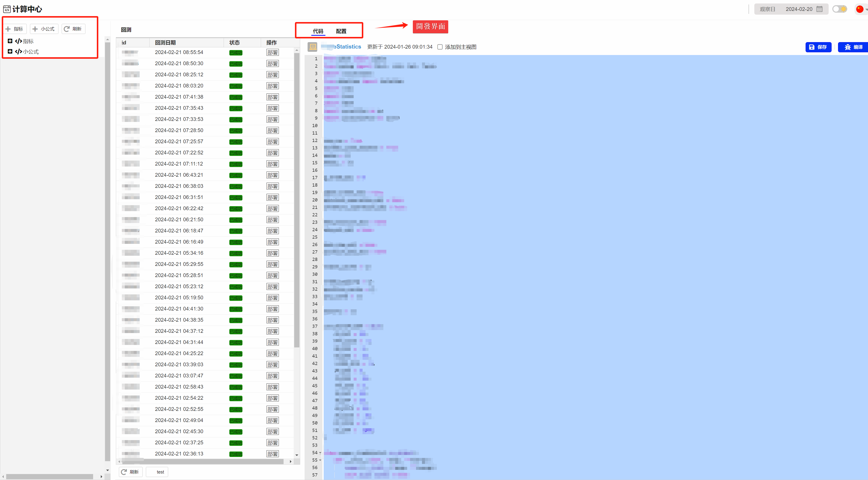Click the table scrollbar down arrow

[x=297, y=455]
